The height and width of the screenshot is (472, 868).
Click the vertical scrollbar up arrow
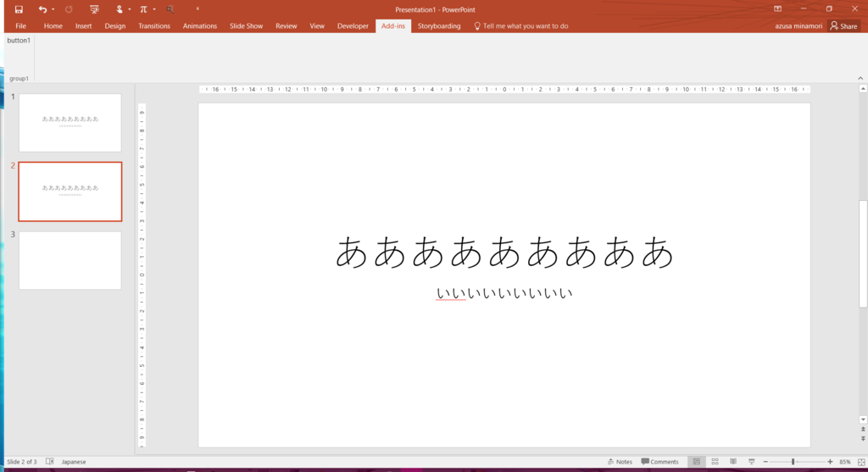coord(863,88)
